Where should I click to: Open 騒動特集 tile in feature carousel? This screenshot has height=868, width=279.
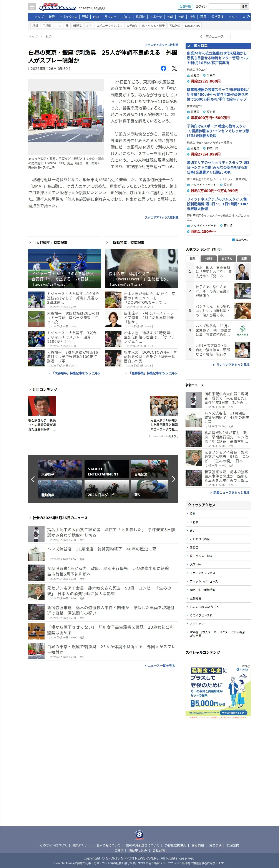point(60,489)
